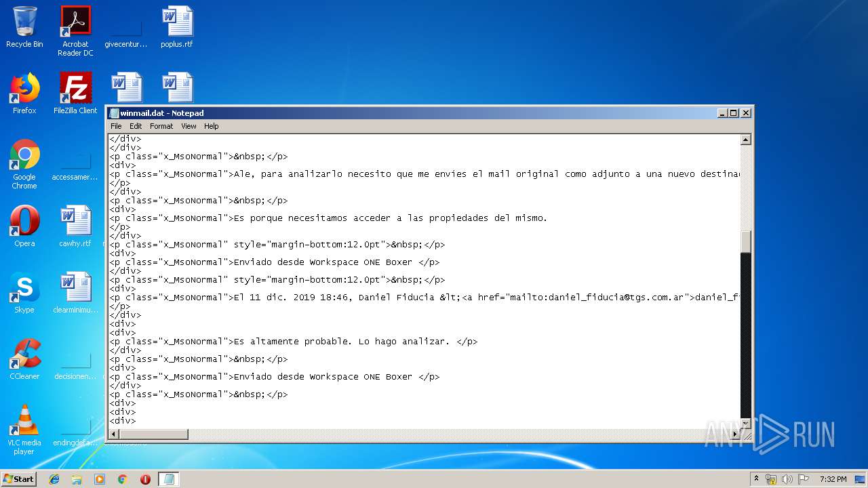Viewport: 868px width, 488px height.
Task: Click the line 'El 11 dic. 2019 18:46'
Action: pyautogui.click(x=425, y=298)
